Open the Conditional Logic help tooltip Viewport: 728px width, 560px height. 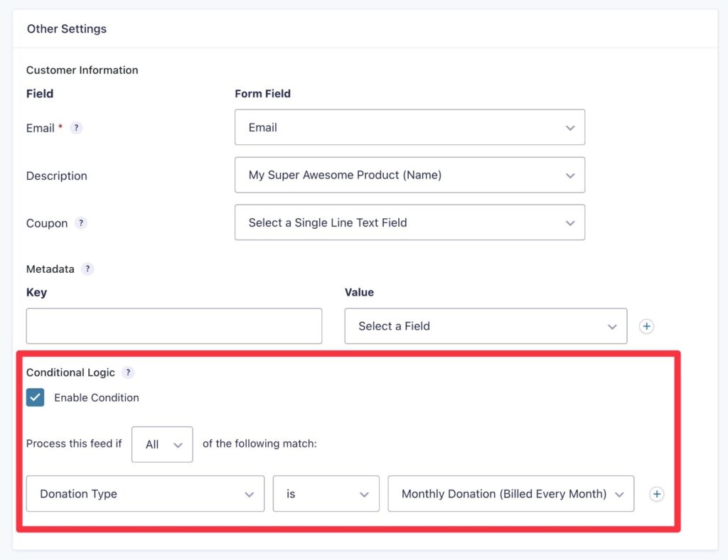128,372
